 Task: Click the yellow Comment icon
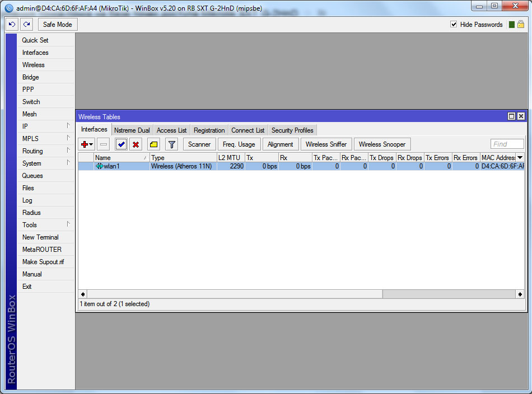coord(154,144)
